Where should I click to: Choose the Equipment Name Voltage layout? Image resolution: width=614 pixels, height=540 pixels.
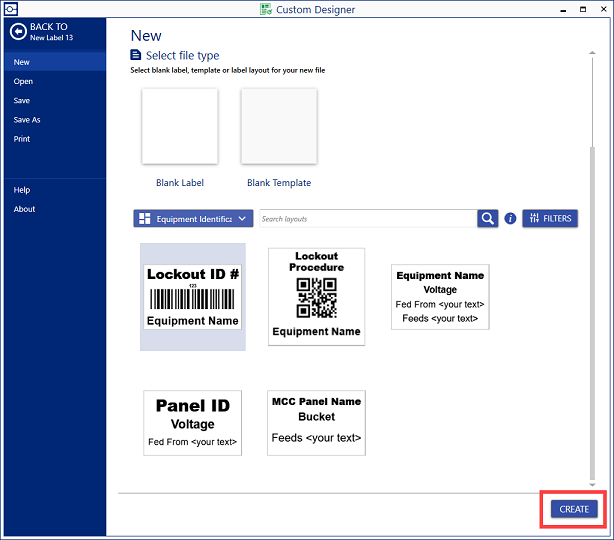[440, 296]
